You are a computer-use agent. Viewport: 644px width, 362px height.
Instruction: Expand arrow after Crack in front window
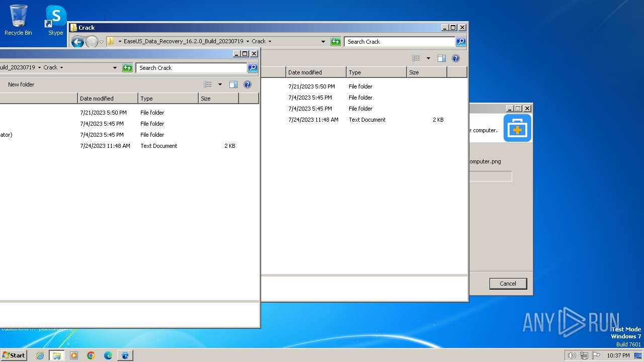point(61,67)
